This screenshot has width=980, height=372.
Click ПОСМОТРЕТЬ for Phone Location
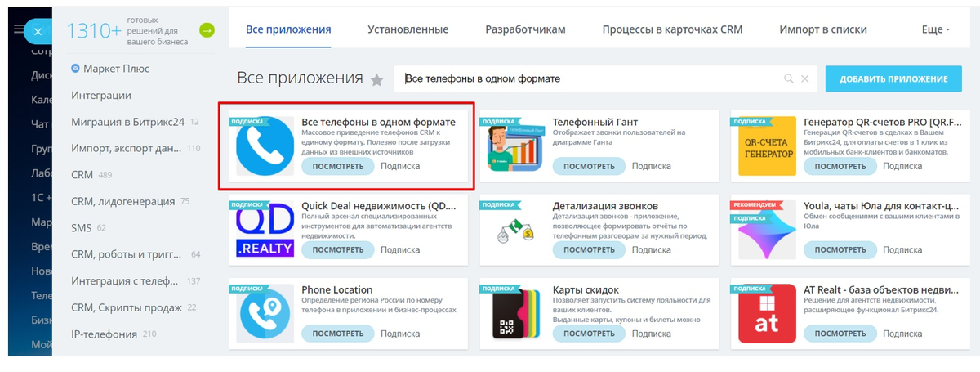[337, 334]
